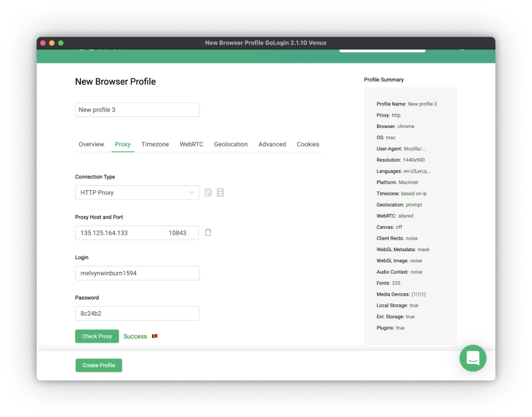Click the Local Storage: true summary row
This screenshot has height=417, width=532.
(x=397, y=305)
